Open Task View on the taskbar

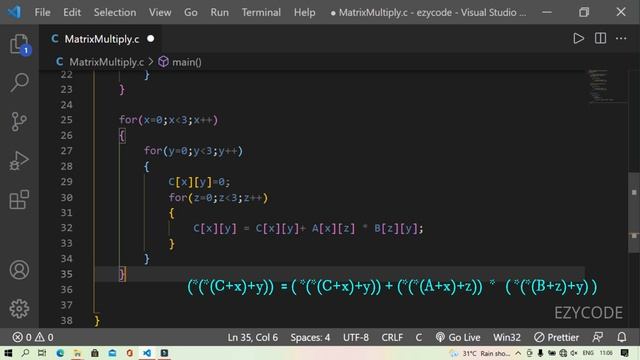coord(42,353)
